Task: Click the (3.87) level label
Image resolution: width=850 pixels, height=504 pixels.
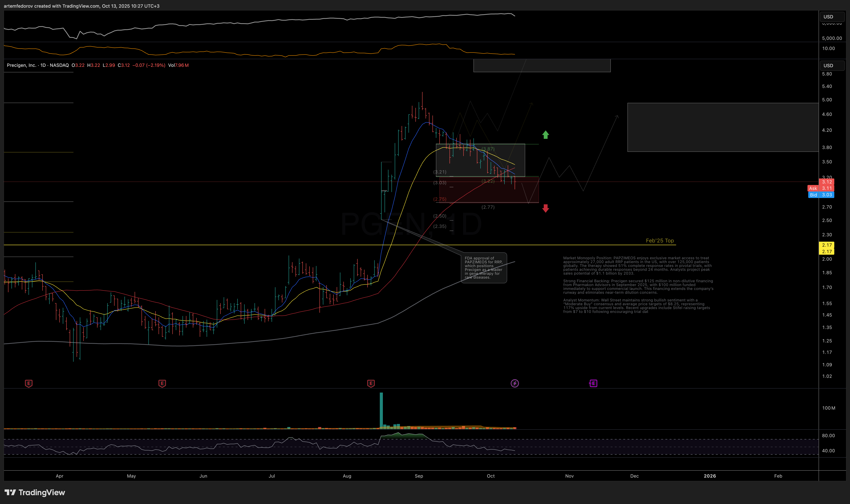Action: click(488, 149)
